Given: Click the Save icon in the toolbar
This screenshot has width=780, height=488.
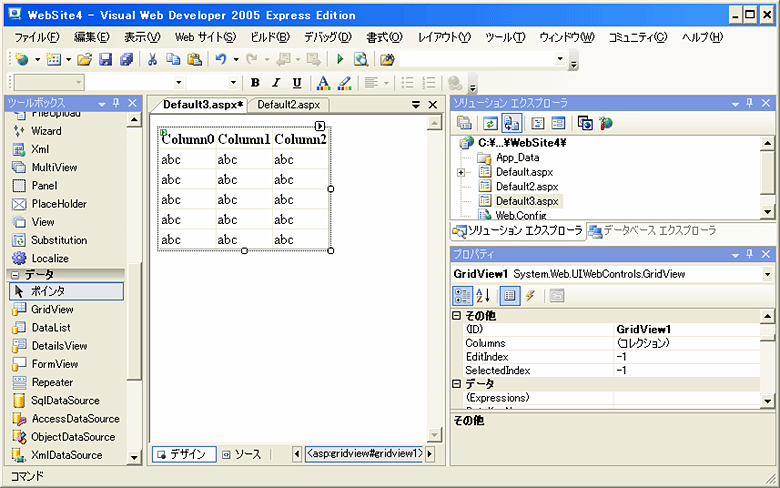Looking at the screenshot, I should pos(106,60).
